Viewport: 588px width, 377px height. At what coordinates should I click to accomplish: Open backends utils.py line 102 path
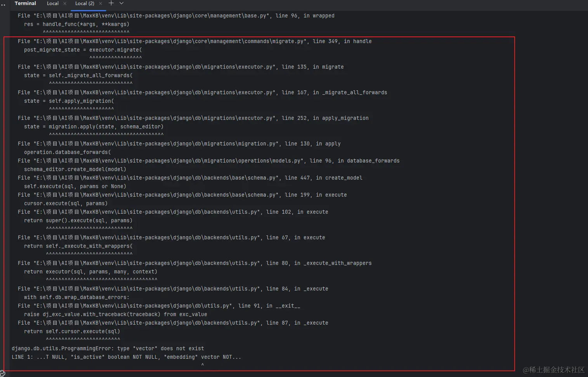point(147,212)
